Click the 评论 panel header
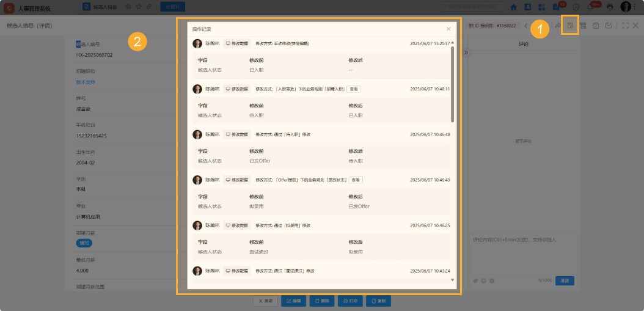The width and height of the screenshot is (644, 311). 523,43
